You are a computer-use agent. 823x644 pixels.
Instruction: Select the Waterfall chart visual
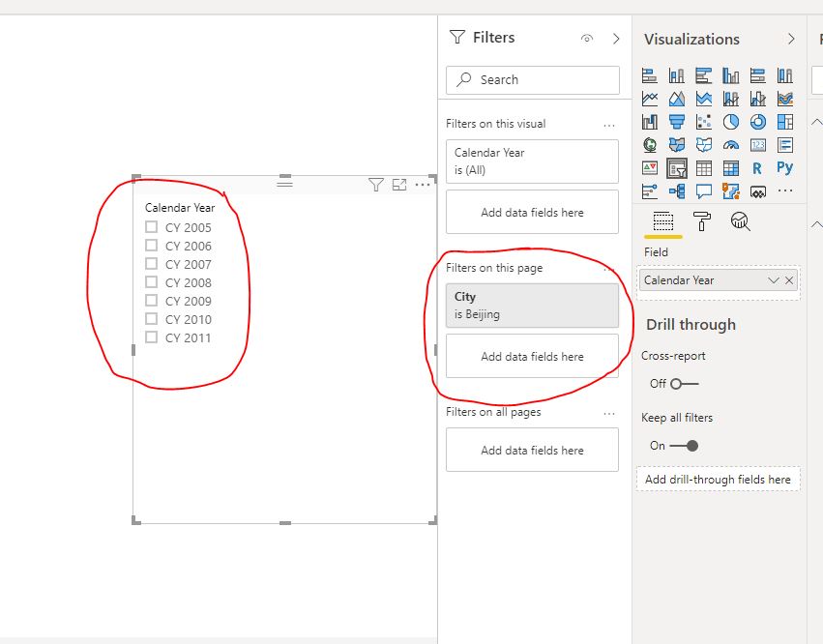pyautogui.click(x=649, y=122)
